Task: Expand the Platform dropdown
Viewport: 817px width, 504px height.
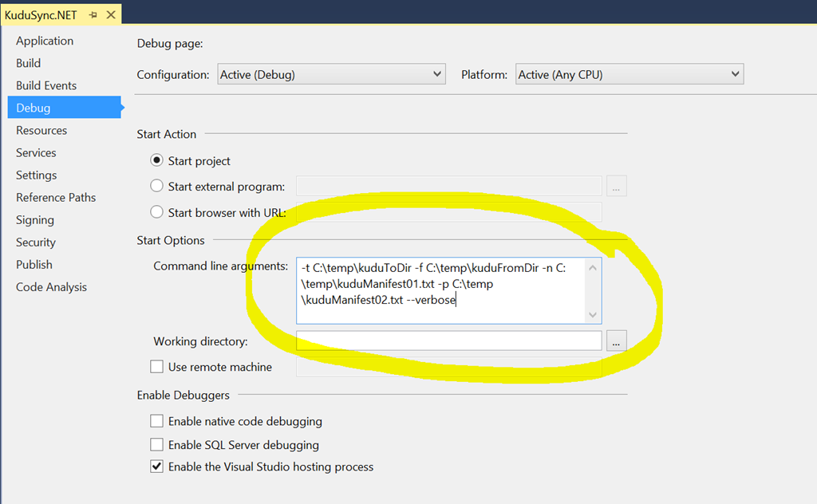Action: pos(630,74)
